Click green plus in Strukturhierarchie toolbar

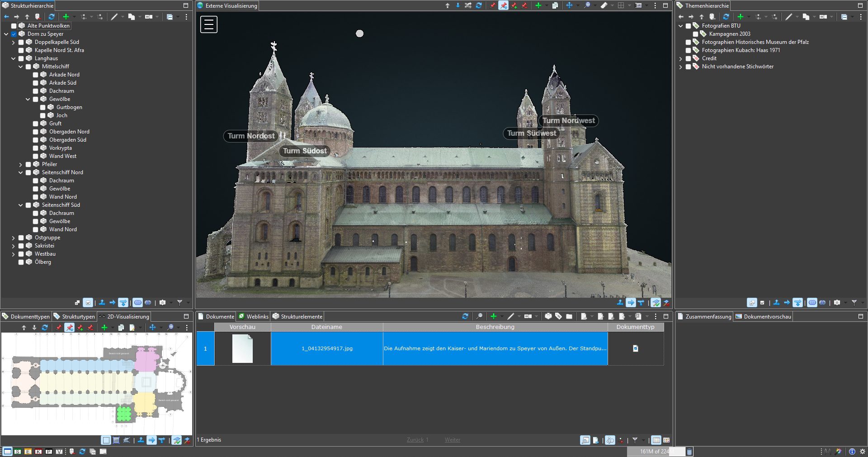coord(66,17)
